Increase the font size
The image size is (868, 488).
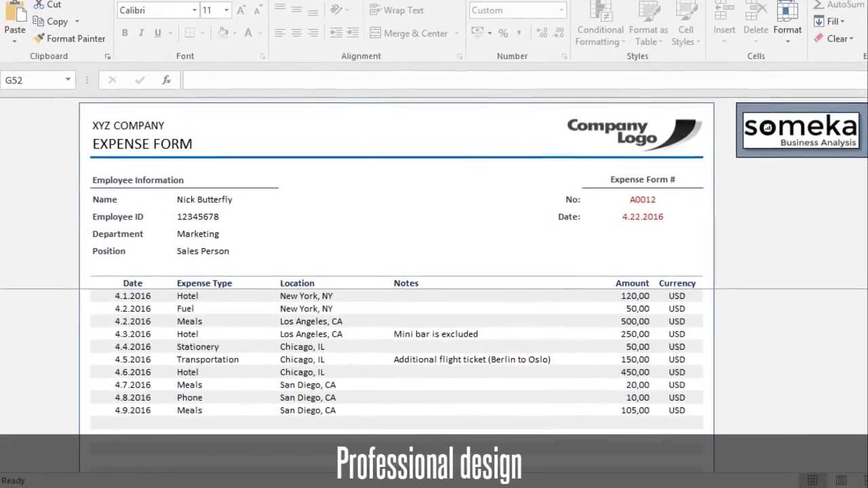click(x=242, y=10)
